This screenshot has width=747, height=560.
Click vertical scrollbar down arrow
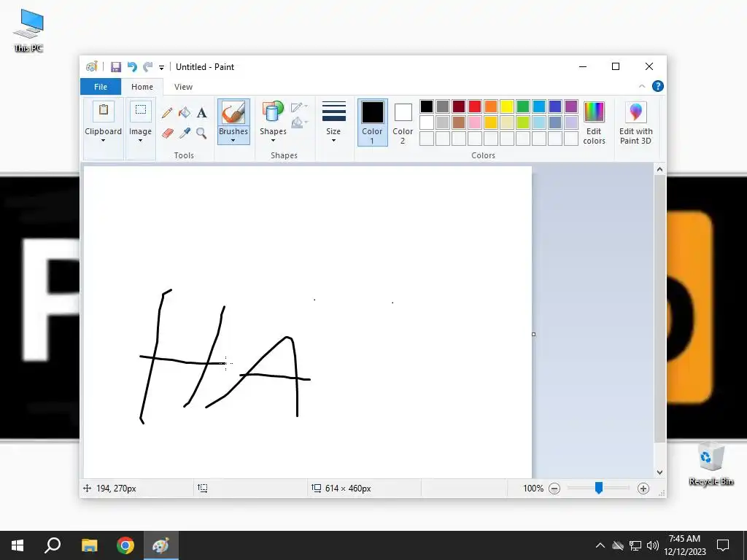click(659, 472)
